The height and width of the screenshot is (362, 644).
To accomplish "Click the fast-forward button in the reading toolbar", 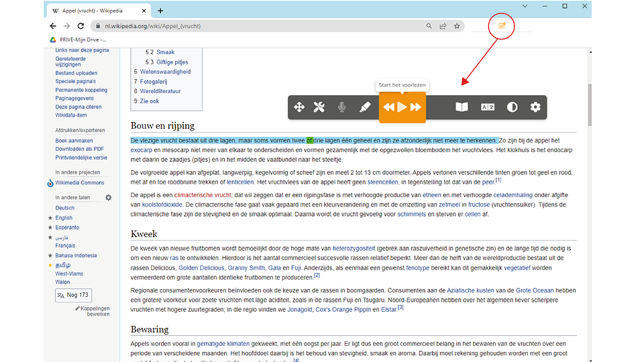I will [x=416, y=107].
